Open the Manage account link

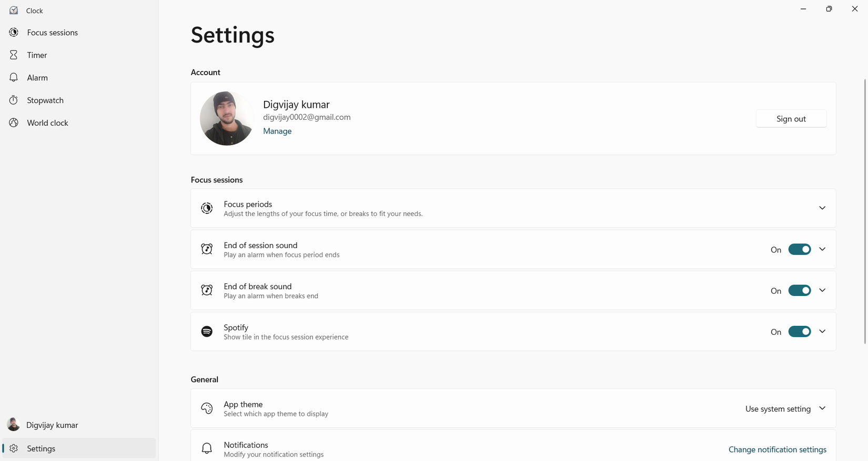277,131
